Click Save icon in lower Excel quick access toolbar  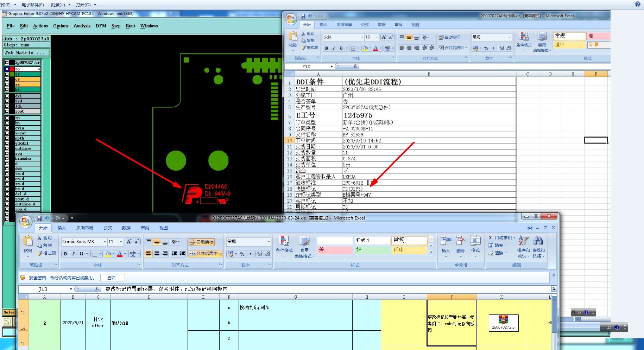[39, 218]
